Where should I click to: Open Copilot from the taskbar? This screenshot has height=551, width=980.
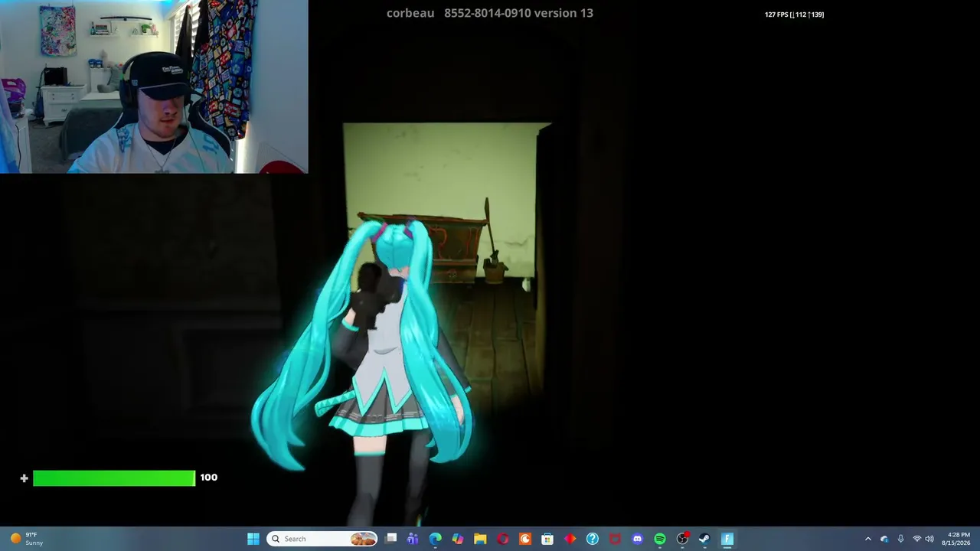(458, 539)
